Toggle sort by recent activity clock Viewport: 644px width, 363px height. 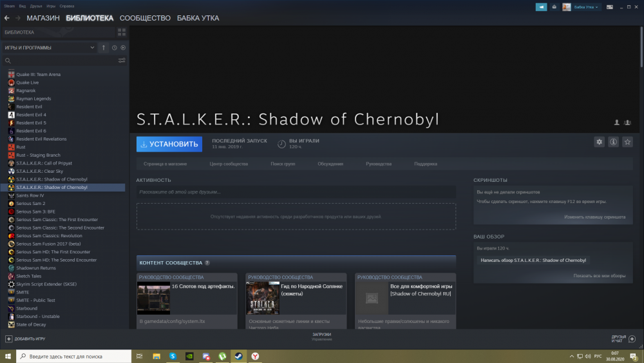click(115, 48)
